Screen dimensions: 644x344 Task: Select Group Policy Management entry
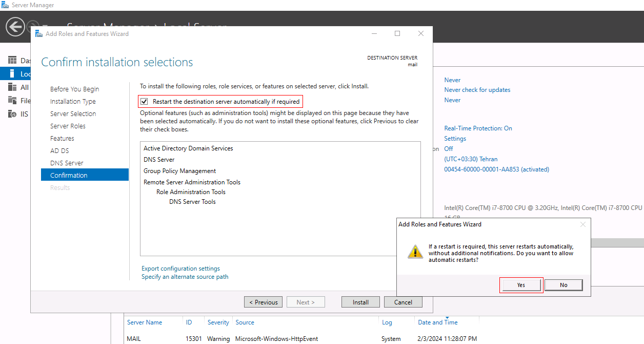point(179,171)
